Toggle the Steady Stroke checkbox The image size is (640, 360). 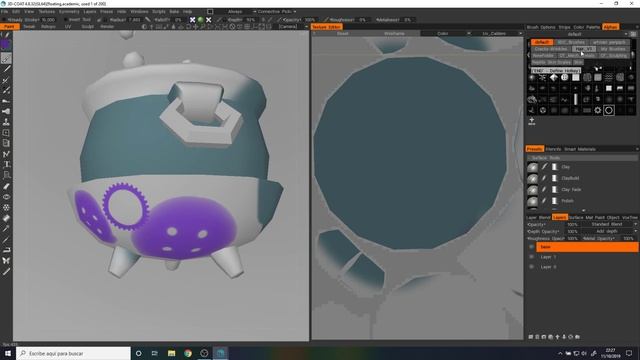coord(4,20)
